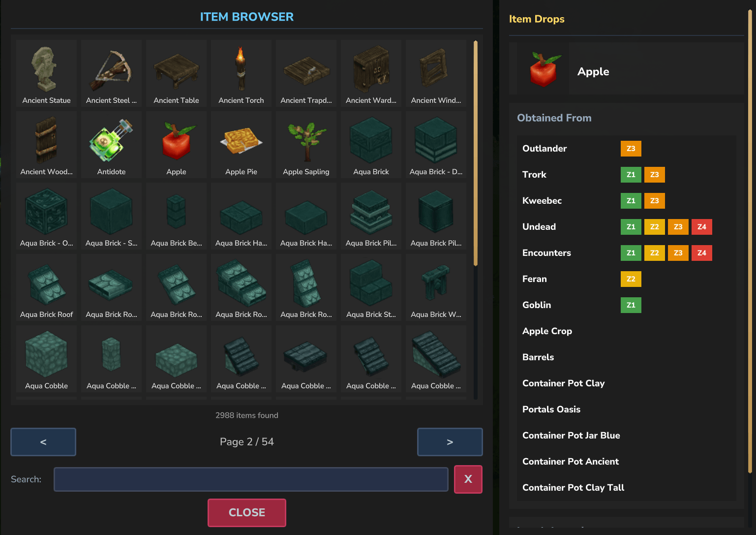Go to the next page of items
Image resolution: width=756 pixels, height=535 pixels.
point(450,441)
